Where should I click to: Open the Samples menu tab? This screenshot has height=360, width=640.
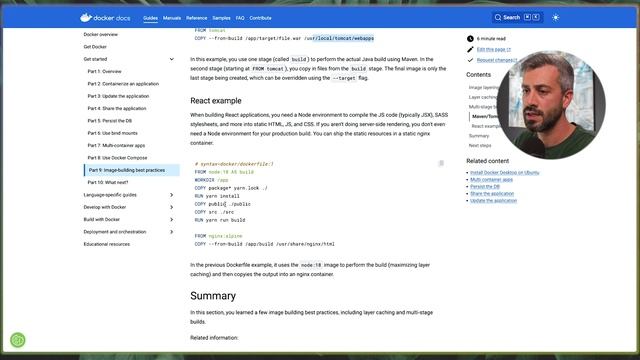coord(221,18)
